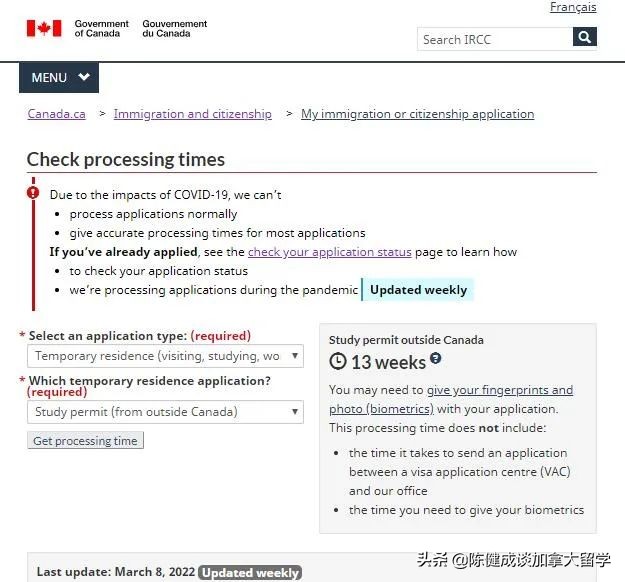Click the red exclamation alert icon
Screen dimensions: 625x582
(33, 192)
